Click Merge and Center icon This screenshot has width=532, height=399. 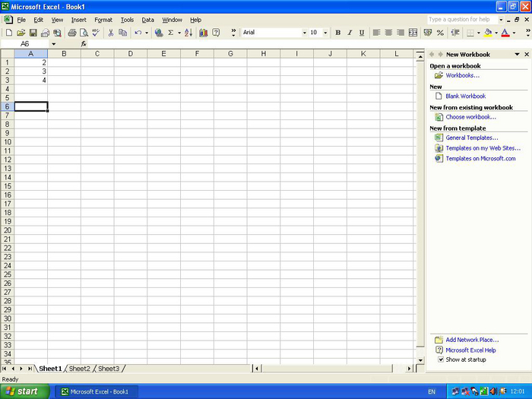[413, 33]
